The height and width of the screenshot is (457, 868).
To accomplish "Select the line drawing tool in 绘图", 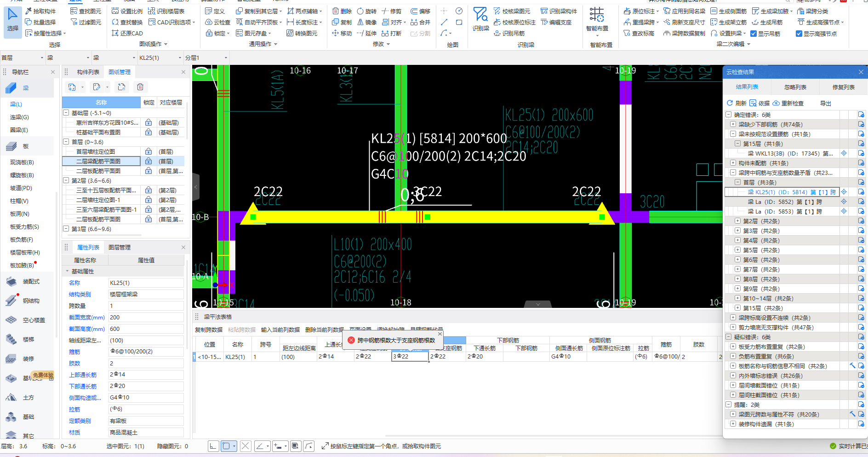I will tap(444, 22).
